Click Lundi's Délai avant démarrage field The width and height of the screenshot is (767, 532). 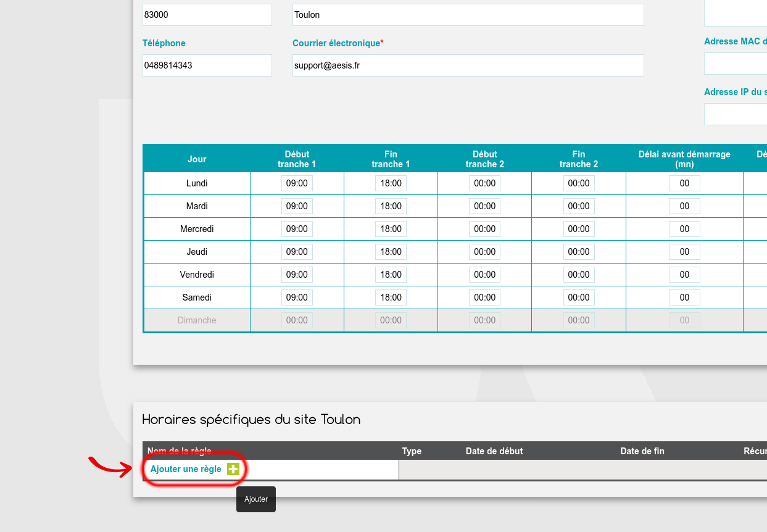(x=684, y=183)
